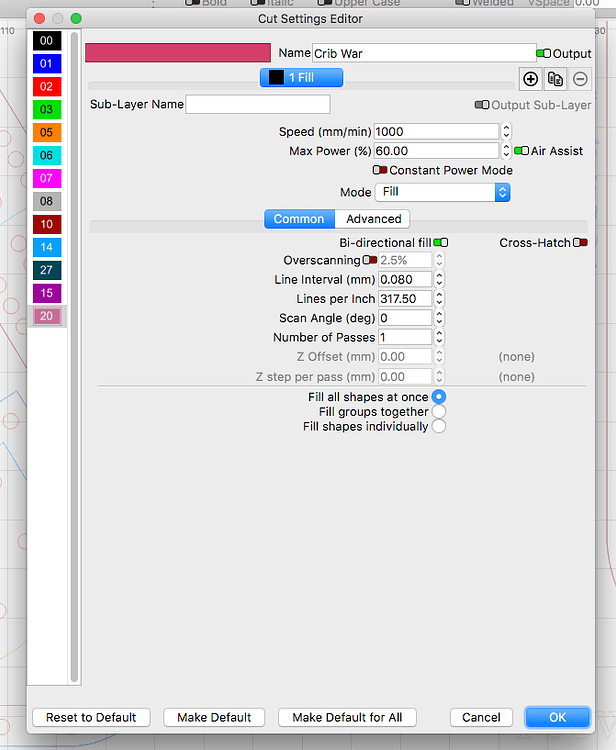Click the Reset to Default button

coord(91,717)
